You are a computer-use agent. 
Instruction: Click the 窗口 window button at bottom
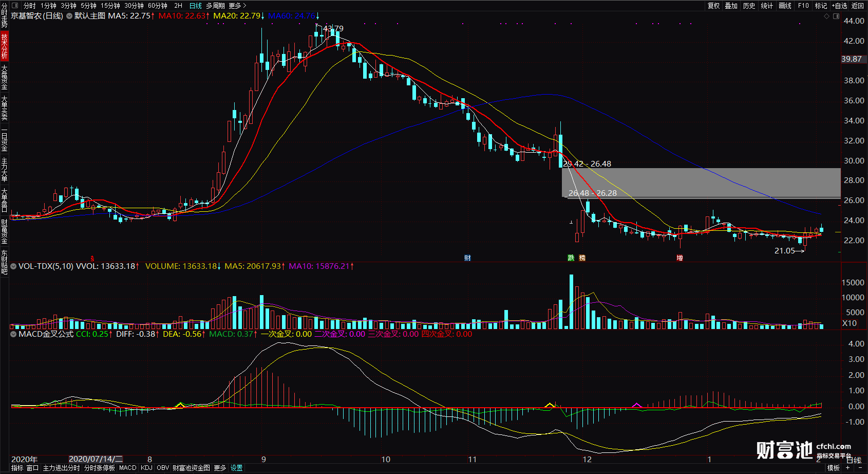pos(33,468)
